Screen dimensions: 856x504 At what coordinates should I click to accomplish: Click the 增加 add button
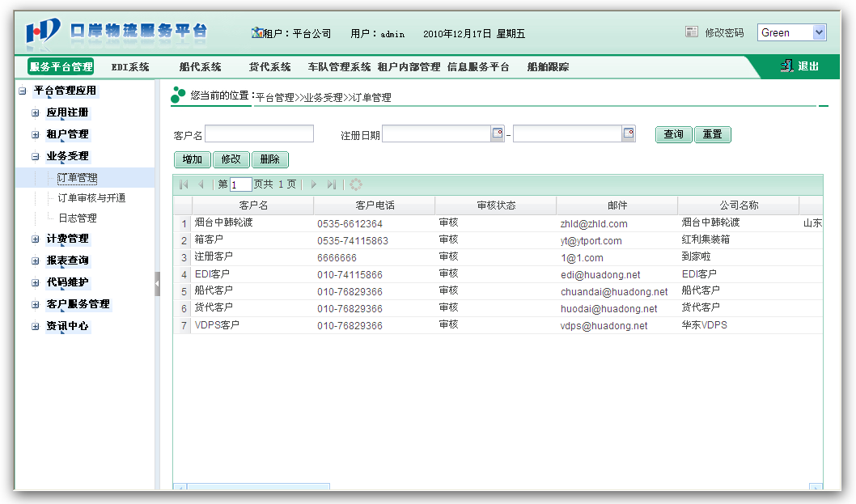pos(192,159)
